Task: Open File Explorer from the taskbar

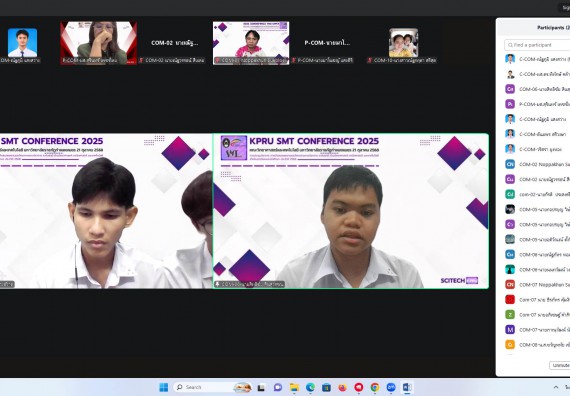Action: (x=294, y=388)
